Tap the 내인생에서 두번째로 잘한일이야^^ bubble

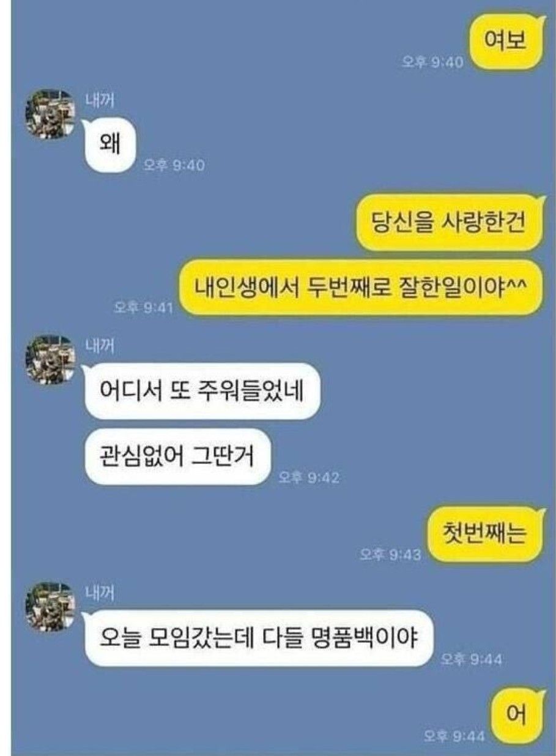pyautogui.click(x=361, y=286)
